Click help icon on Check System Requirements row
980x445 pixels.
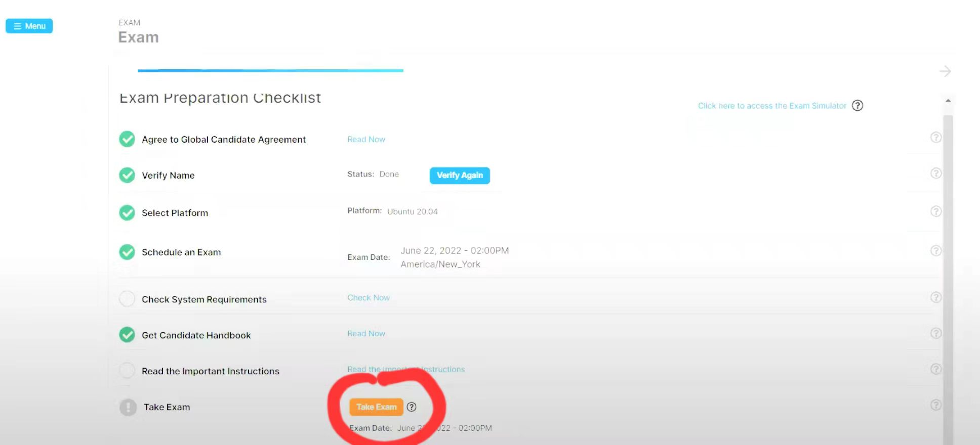point(935,297)
